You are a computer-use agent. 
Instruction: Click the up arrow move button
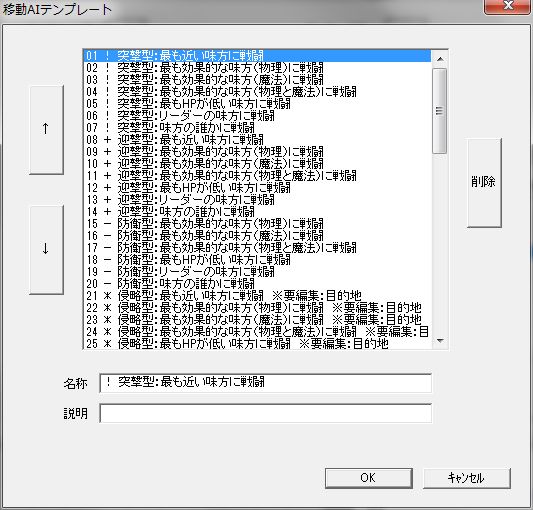tap(46, 130)
